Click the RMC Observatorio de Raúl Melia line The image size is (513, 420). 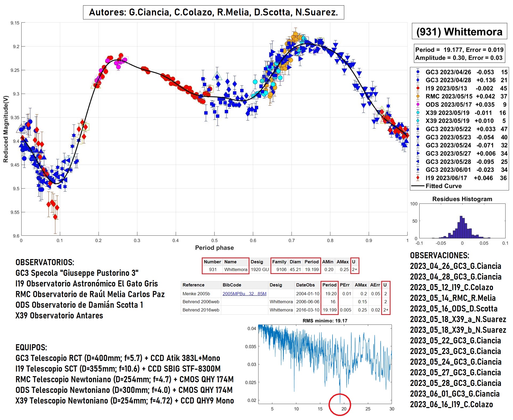coord(90,294)
